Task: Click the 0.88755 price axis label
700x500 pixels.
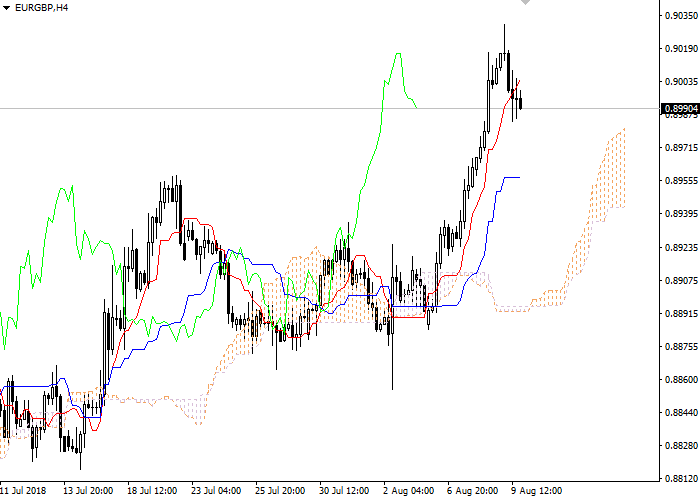Action: [x=681, y=347]
